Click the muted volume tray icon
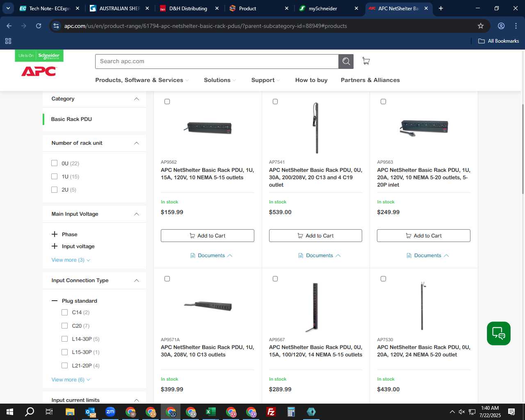This screenshot has height=420, width=525. coord(462,412)
